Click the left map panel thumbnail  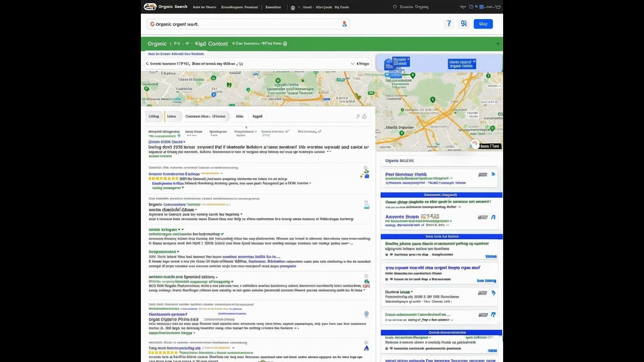click(258, 88)
